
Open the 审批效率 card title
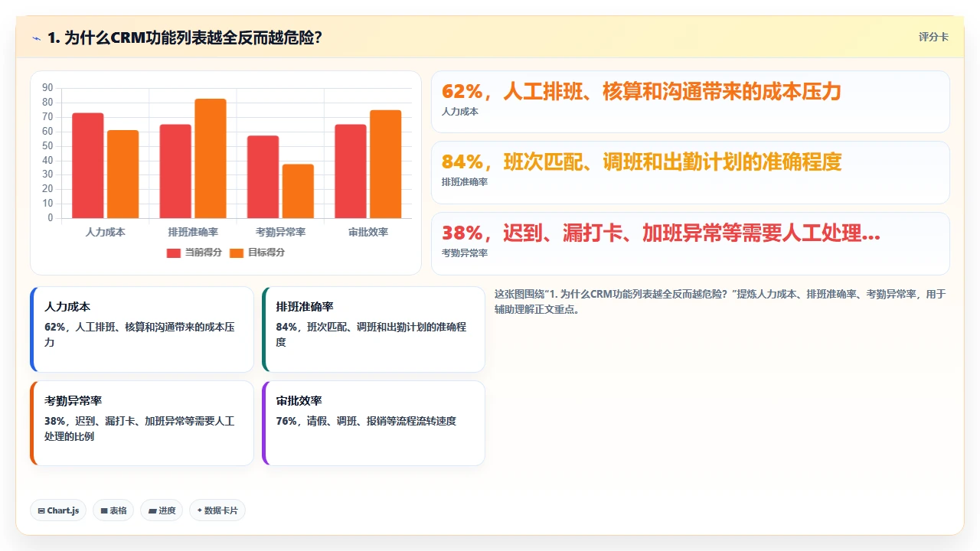click(299, 401)
